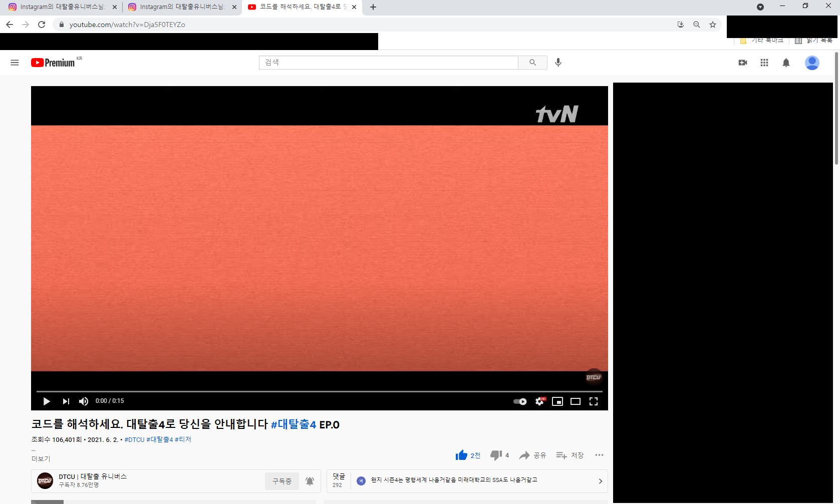Open the tab search dropdown arrow
The image size is (840, 504).
pos(760,7)
